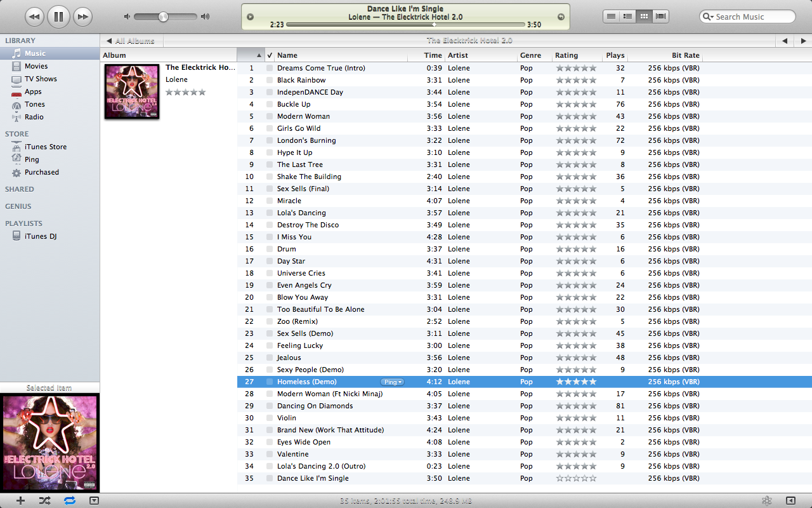Screen dimensions: 812x508
Task: Click the song progress bar in display
Action: click(405, 25)
